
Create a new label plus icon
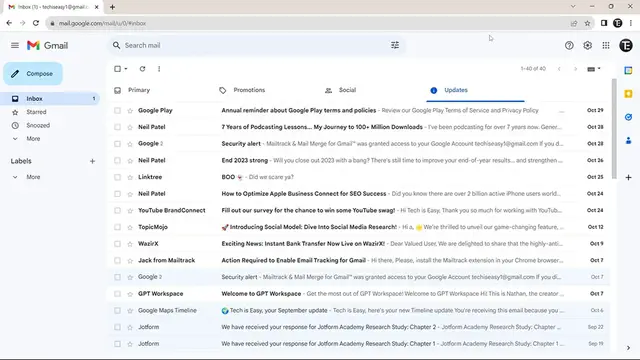92,161
